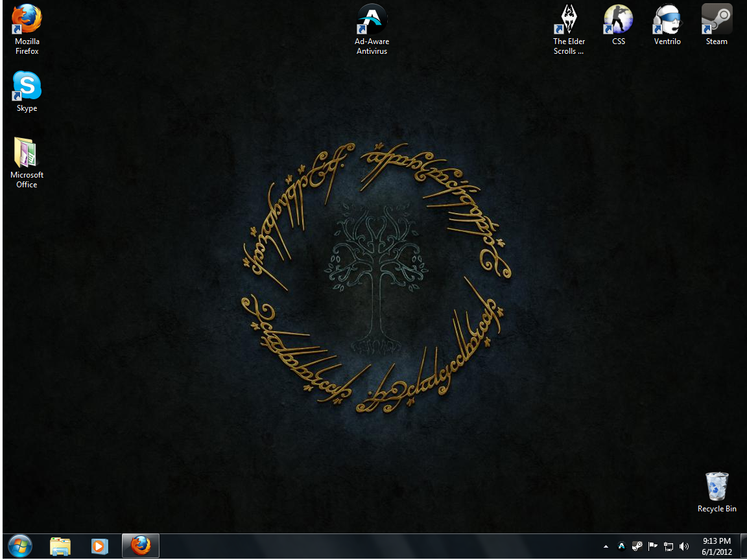Open volume speaker tray icon
The image size is (747, 560).
click(x=684, y=546)
